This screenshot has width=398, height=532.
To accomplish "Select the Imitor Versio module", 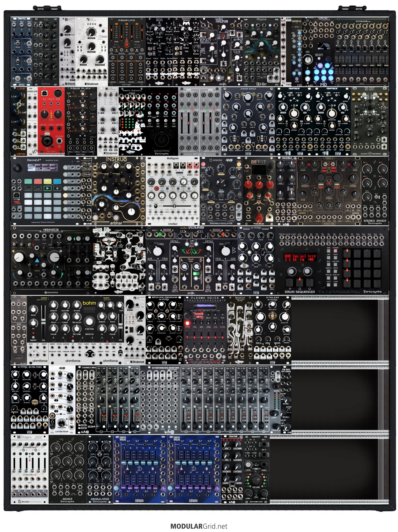I will click(x=159, y=52).
